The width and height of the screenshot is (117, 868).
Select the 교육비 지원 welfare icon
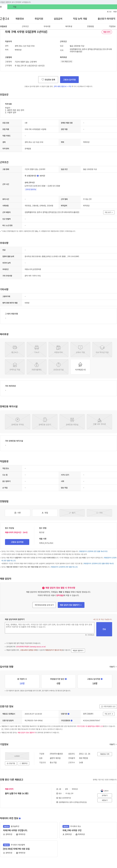(80, 349)
